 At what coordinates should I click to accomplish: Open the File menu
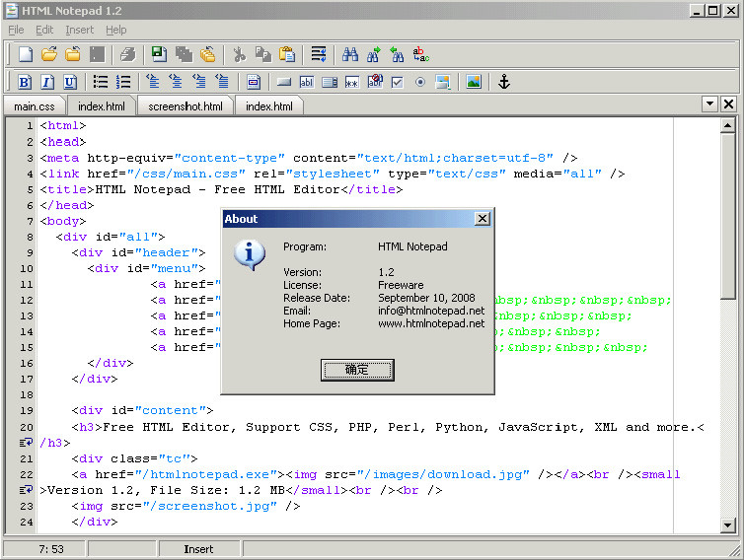pos(16,30)
